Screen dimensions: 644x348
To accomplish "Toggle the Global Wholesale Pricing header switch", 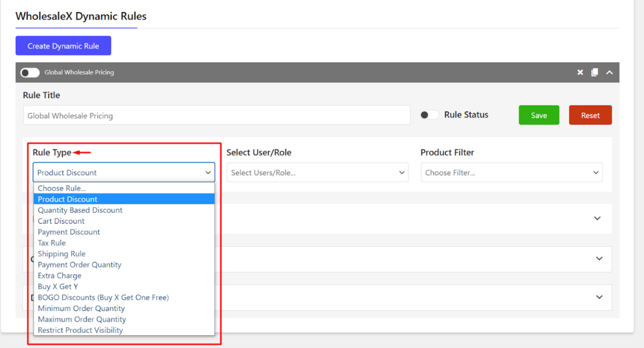I will (x=30, y=72).
